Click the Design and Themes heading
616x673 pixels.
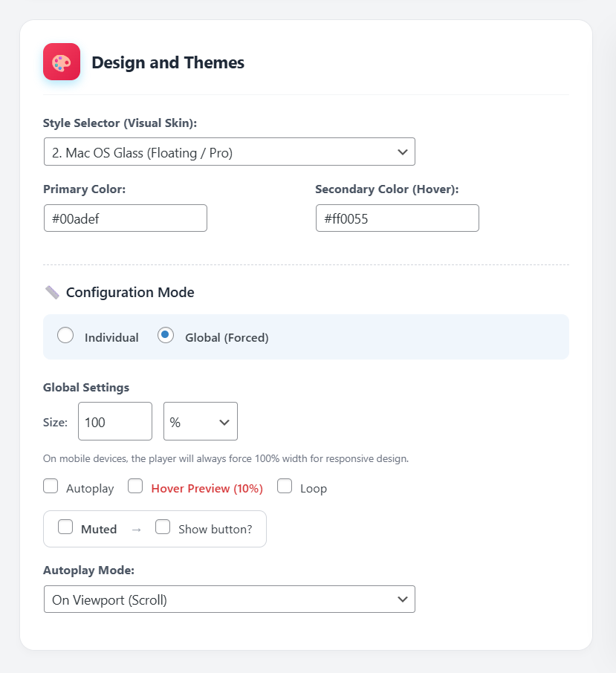168,63
